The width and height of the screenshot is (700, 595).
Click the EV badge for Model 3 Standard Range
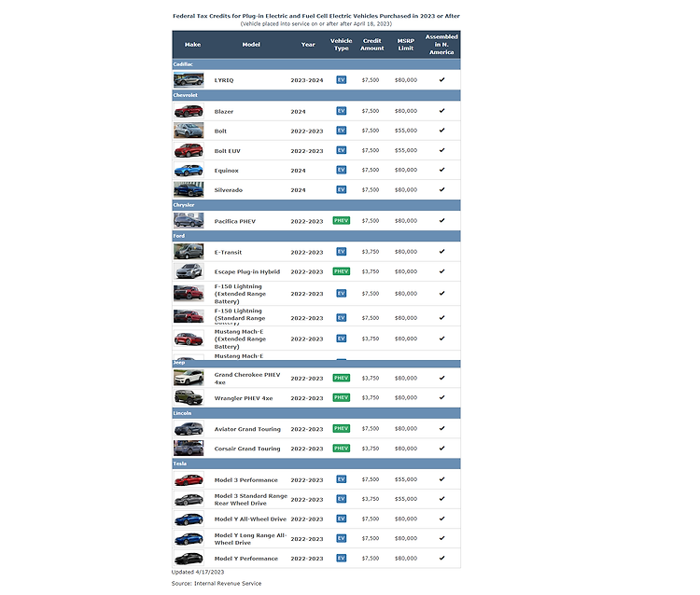(x=341, y=499)
